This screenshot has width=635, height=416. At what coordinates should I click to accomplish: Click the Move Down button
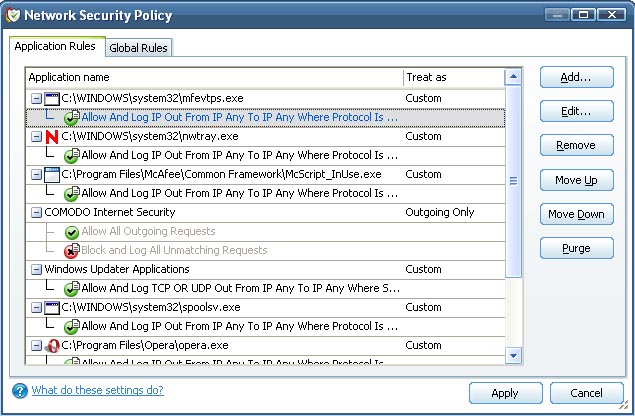click(577, 214)
